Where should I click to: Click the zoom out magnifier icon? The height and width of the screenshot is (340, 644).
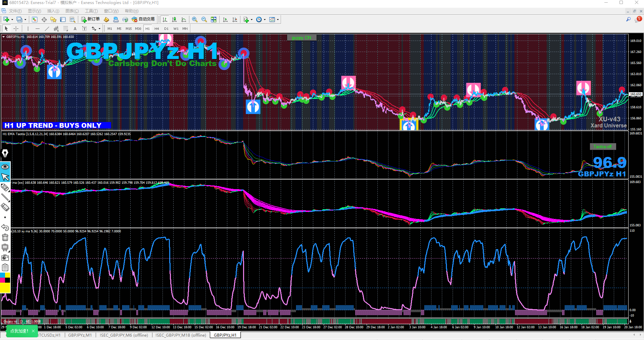[204, 19]
